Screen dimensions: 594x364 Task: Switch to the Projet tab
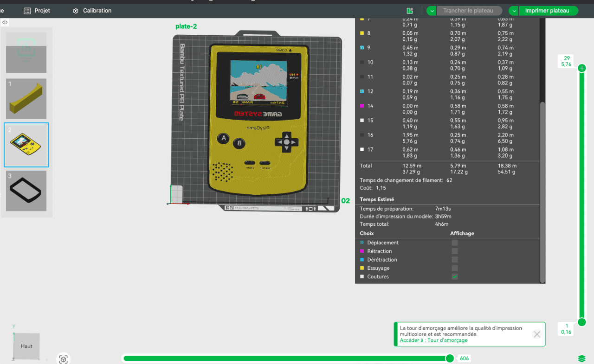coord(42,11)
